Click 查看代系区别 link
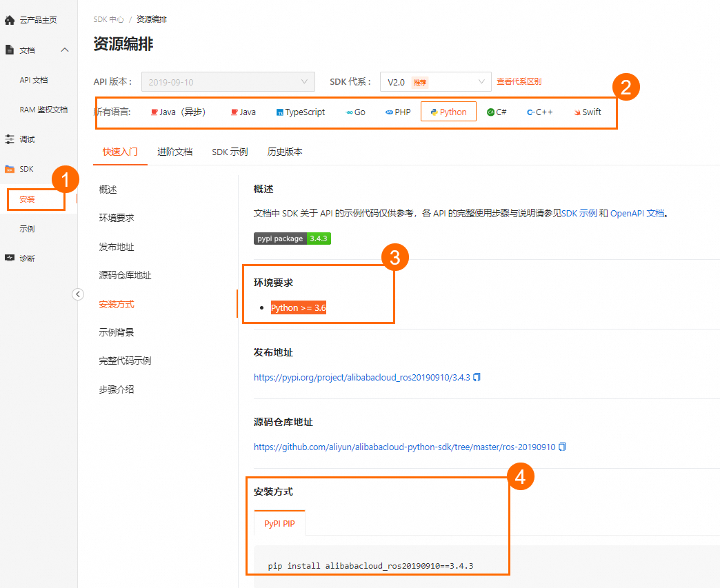This screenshot has width=720, height=588. tap(519, 82)
